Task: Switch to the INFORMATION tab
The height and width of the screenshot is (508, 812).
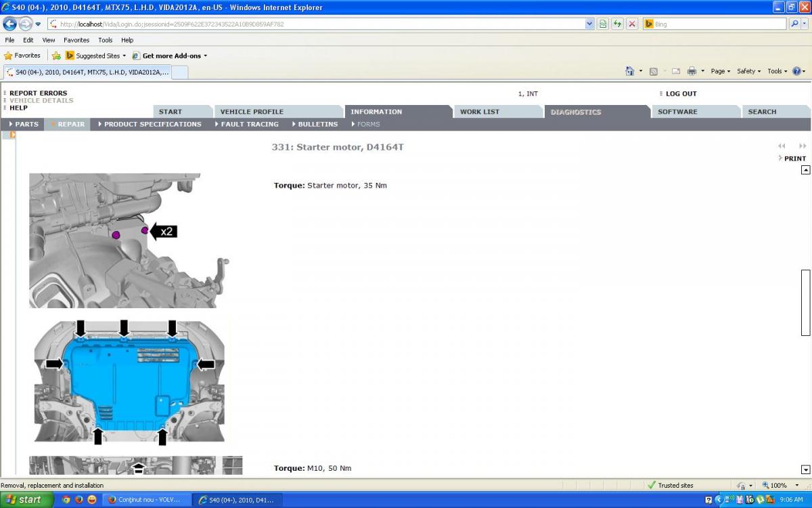Action: 398,112
